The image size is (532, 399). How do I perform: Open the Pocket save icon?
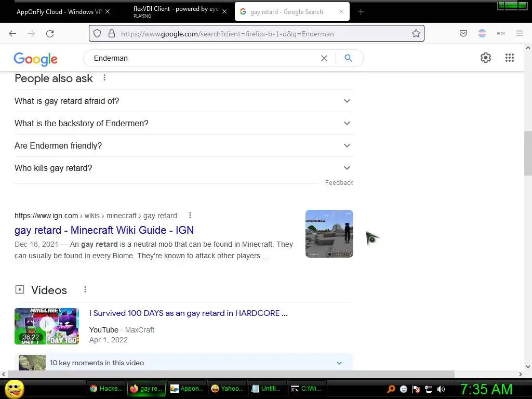pos(463,33)
